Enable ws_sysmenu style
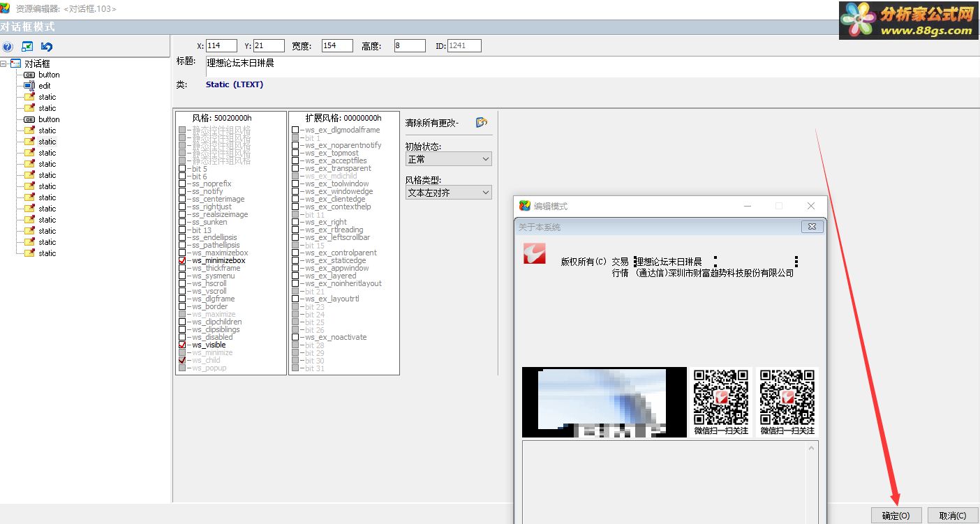Viewport: 980px width, 524px height. (x=182, y=276)
